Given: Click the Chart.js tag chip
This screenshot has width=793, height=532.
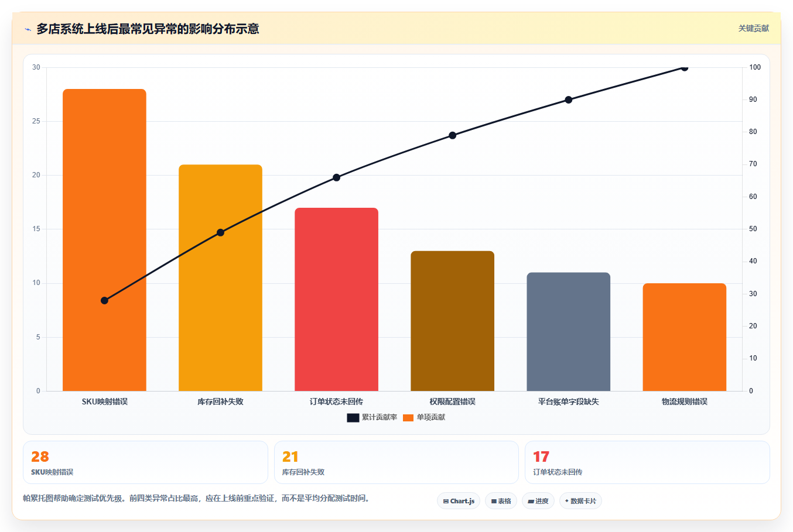Looking at the screenshot, I should coord(459,501).
